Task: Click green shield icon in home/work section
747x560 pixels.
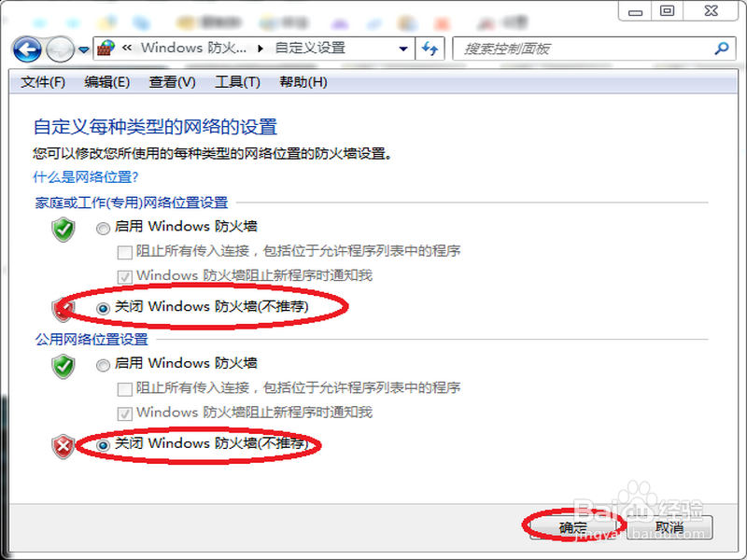Action: 63,230
